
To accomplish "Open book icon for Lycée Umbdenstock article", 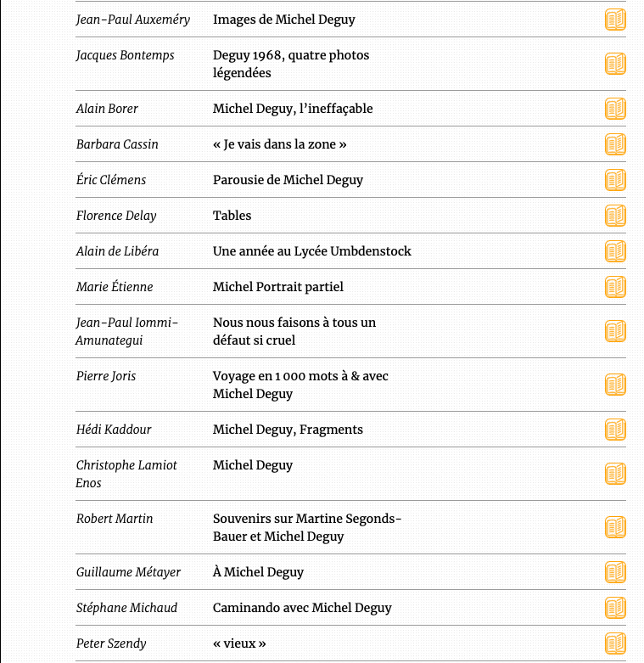I will pos(615,251).
